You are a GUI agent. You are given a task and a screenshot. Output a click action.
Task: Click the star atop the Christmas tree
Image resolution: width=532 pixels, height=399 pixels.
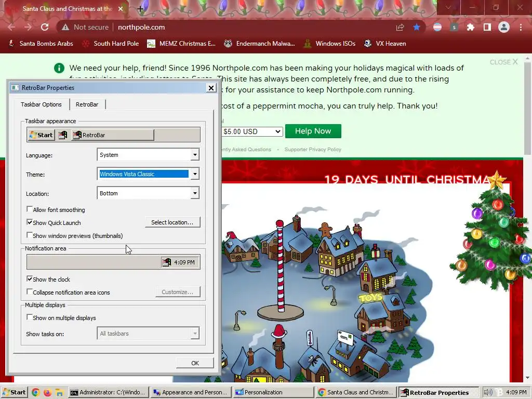(x=496, y=179)
